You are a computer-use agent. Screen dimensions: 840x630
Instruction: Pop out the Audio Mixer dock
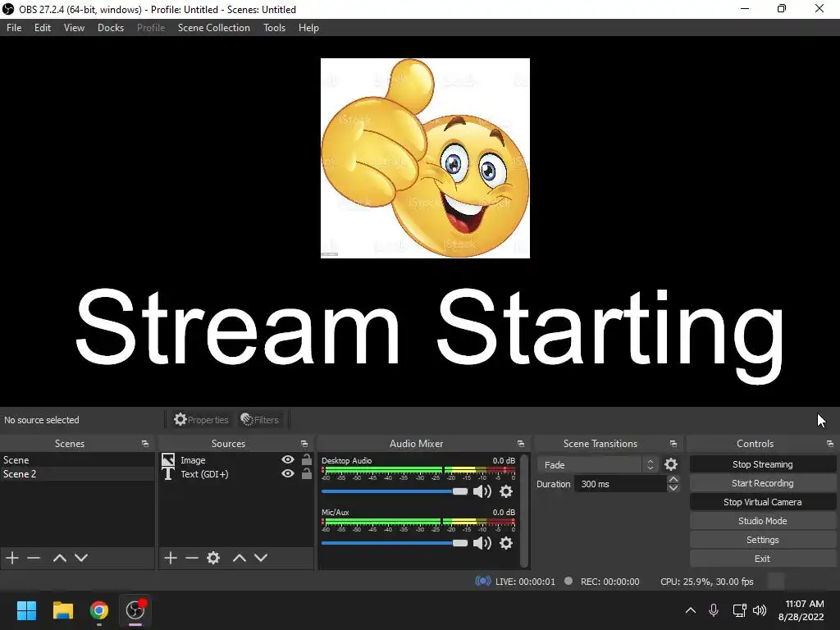(521, 444)
